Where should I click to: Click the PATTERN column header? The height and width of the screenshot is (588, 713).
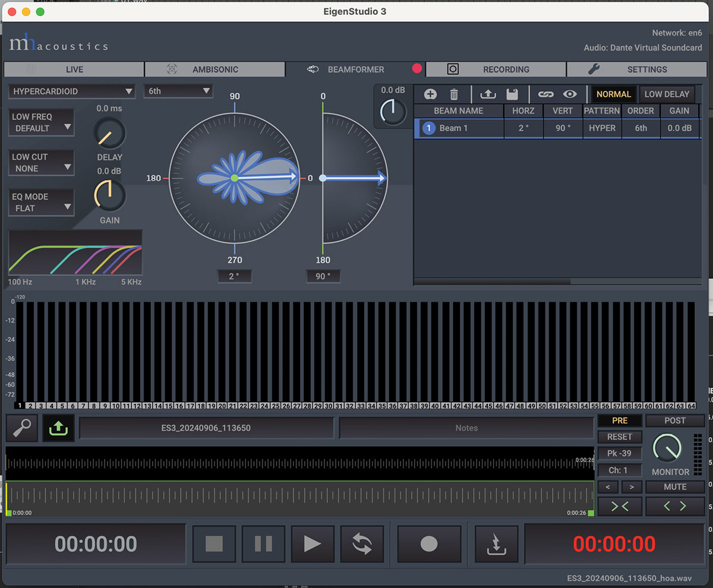pyautogui.click(x=602, y=111)
